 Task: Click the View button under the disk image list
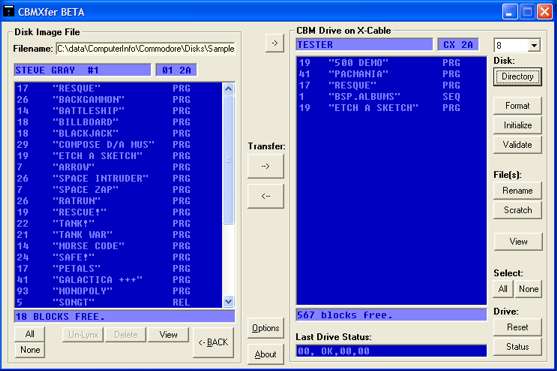168,335
